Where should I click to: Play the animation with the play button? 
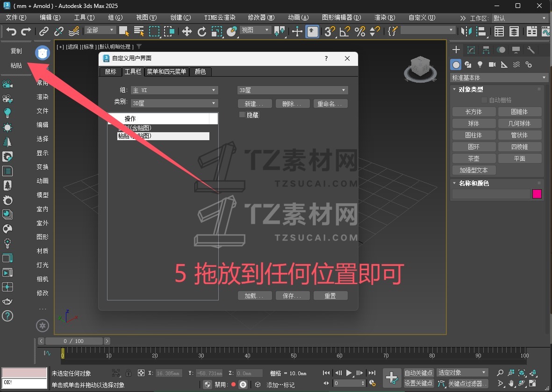(349, 373)
